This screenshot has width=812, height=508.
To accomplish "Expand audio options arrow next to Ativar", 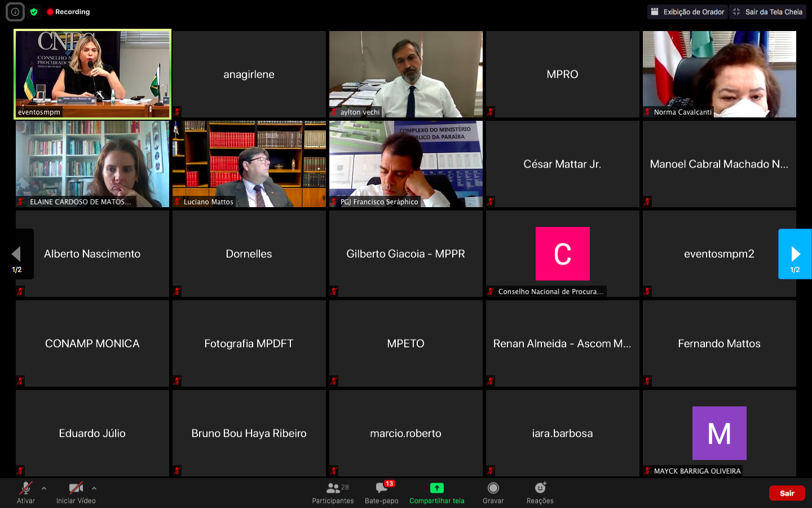I will pos(44,488).
